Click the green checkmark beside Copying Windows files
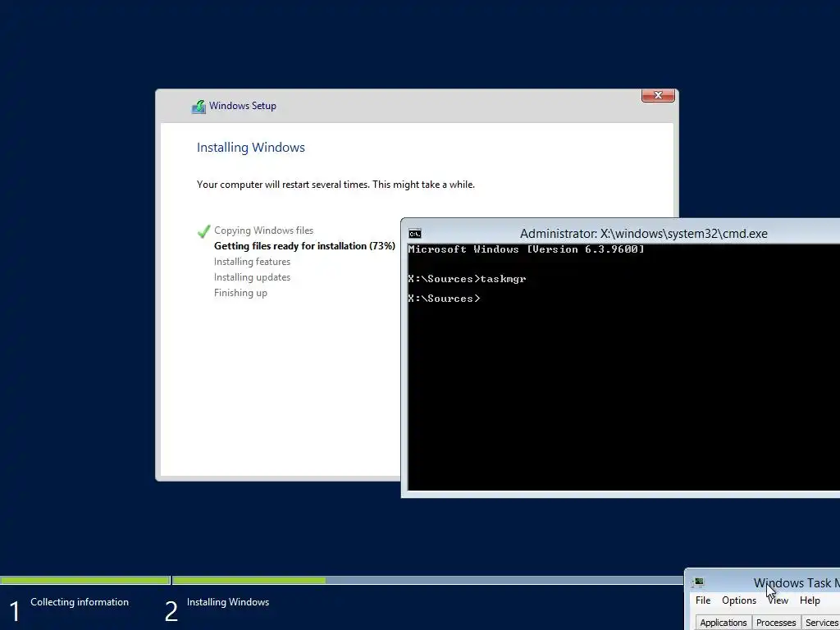Image resolution: width=840 pixels, height=630 pixels. coord(203,231)
